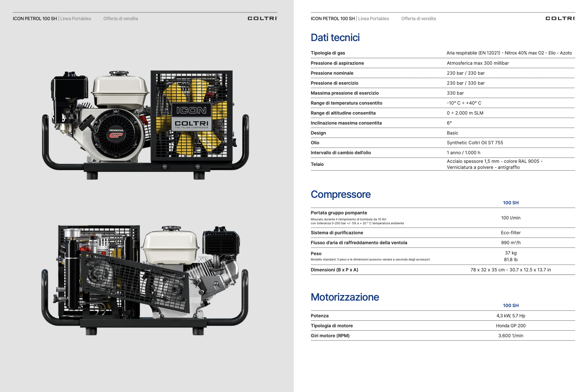Click ICON PETROL 100 SH title on left page

[35, 19]
